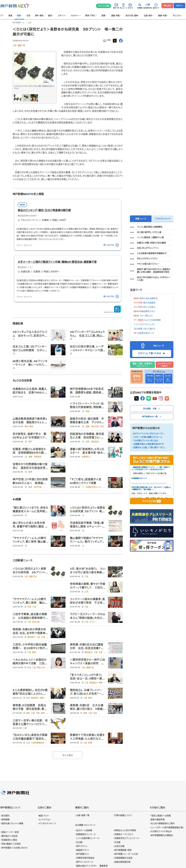Click ログインして使ってみる button
This screenshot has width=186, height=868.
152,353
